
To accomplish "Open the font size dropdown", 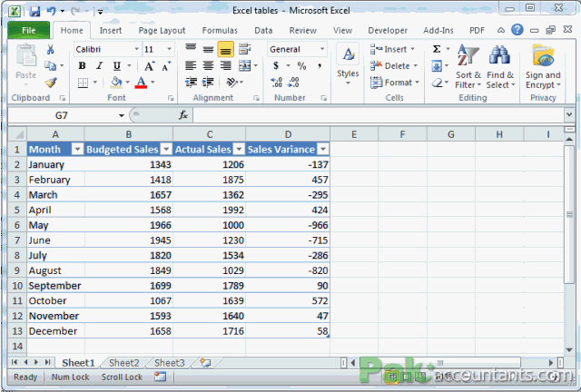I will pos(169,49).
